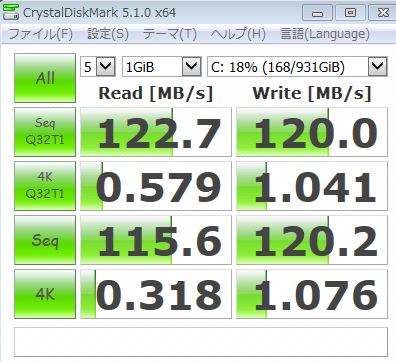
Task: Open the 設定(S) menu
Action: pyautogui.click(x=108, y=34)
